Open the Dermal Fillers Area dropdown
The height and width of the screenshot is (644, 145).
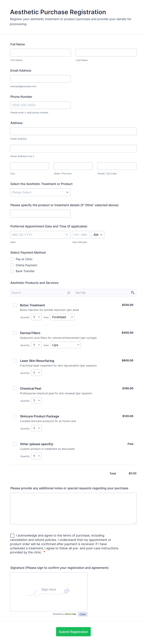click(65, 345)
